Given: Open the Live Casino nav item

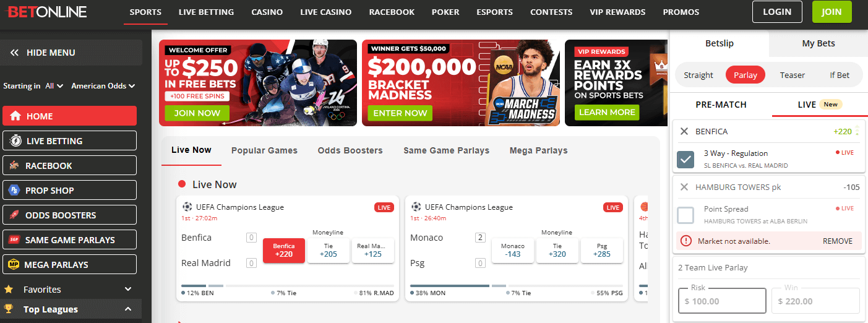Looking at the screenshot, I should [x=326, y=12].
